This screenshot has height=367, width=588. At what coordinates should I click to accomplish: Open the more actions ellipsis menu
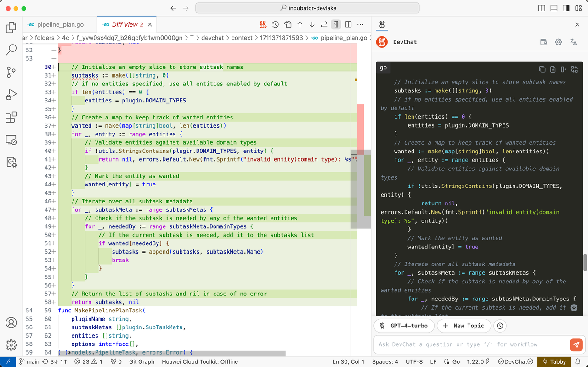(361, 24)
